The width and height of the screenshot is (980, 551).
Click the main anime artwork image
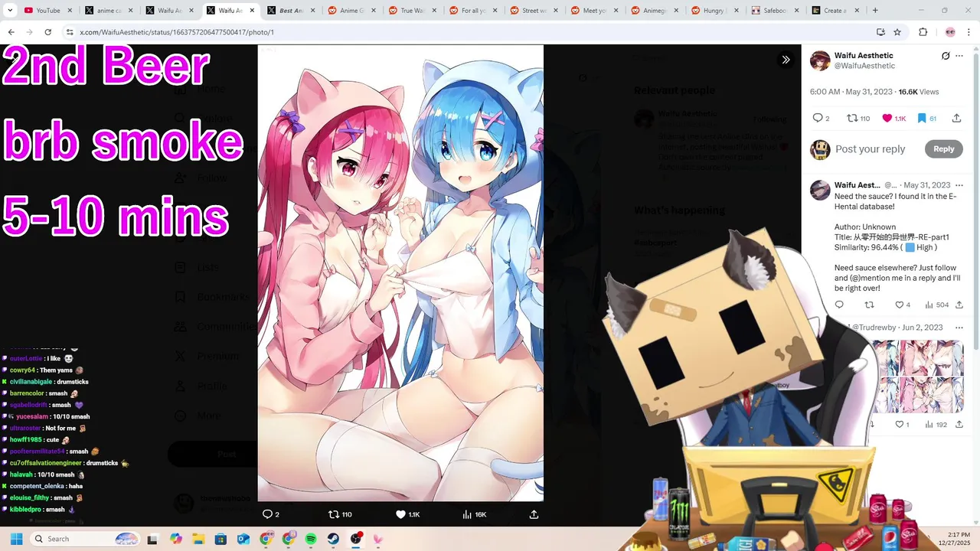pos(400,272)
